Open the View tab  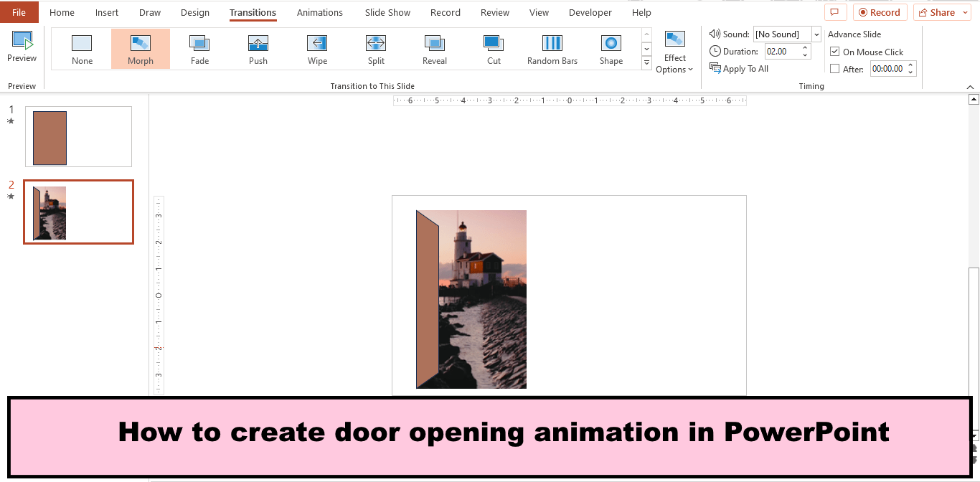(539, 12)
